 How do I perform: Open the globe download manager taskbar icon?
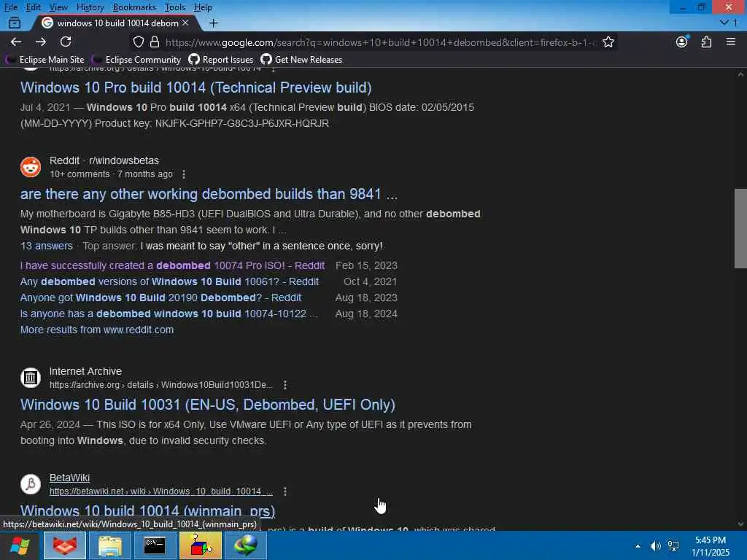[x=245, y=545]
